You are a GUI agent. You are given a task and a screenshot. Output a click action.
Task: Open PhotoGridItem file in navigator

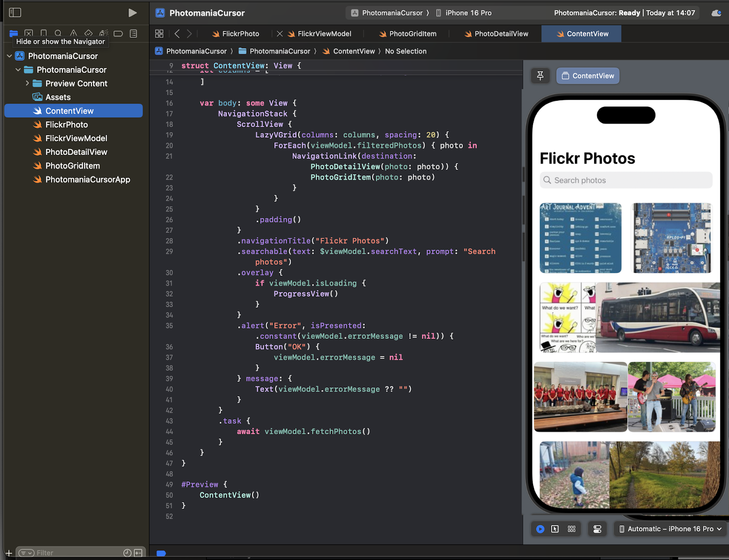point(72,166)
